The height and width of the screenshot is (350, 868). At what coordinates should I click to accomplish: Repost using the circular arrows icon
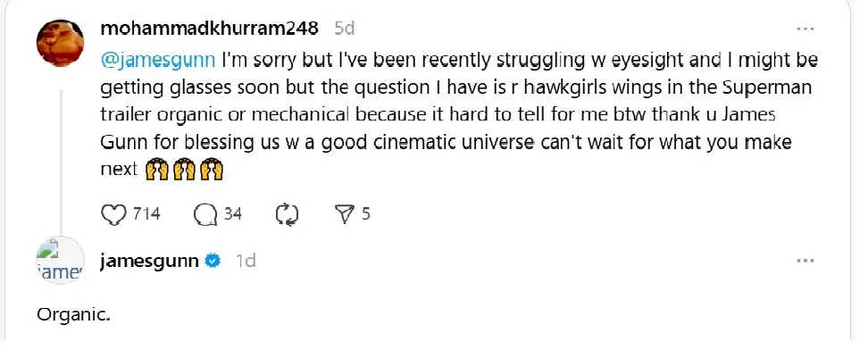pos(288,215)
